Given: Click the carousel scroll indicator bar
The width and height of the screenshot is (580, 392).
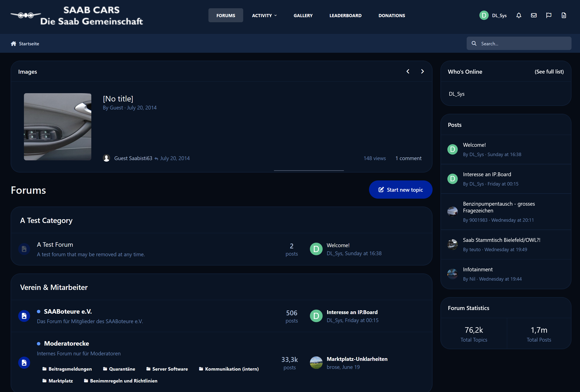Looking at the screenshot, I should 309,170.
